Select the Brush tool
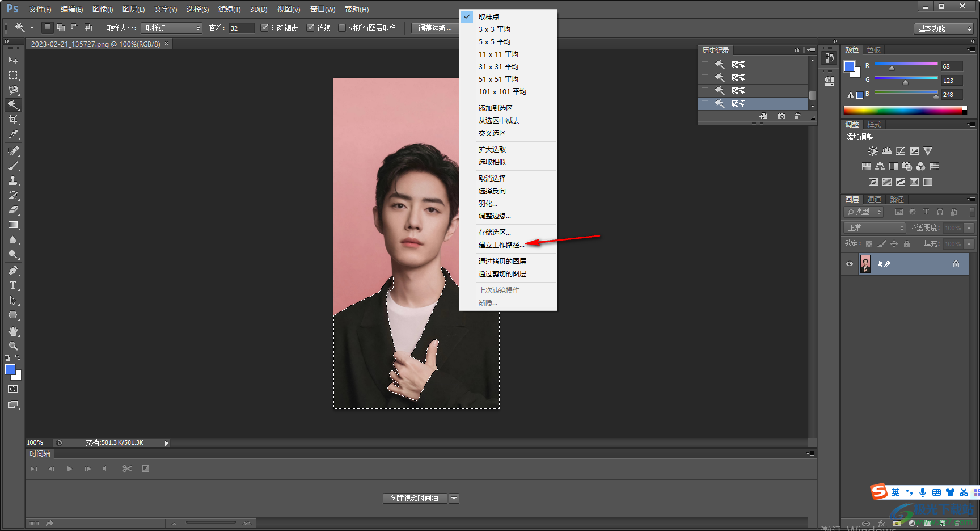Viewport: 980px width, 531px height. (x=13, y=166)
